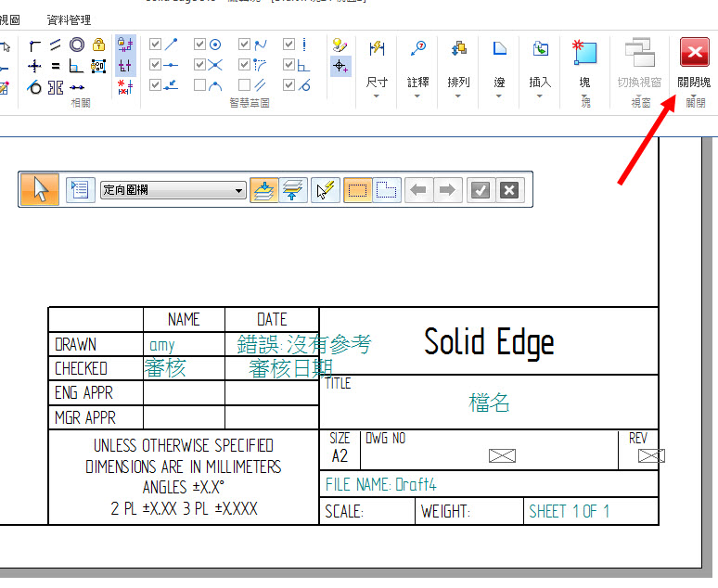Expand the 註釋 annotation dropdown

[x=417, y=96]
